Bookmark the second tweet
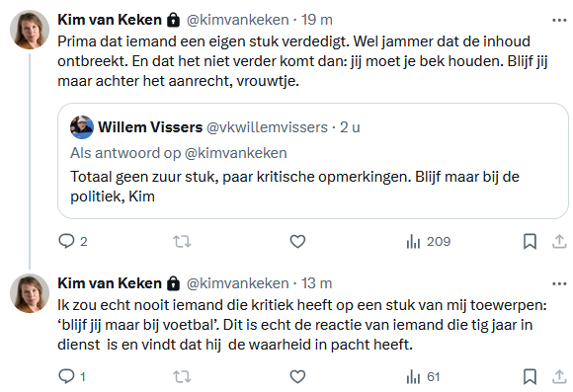This screenshot has width=573, height=392. [530, 376]
